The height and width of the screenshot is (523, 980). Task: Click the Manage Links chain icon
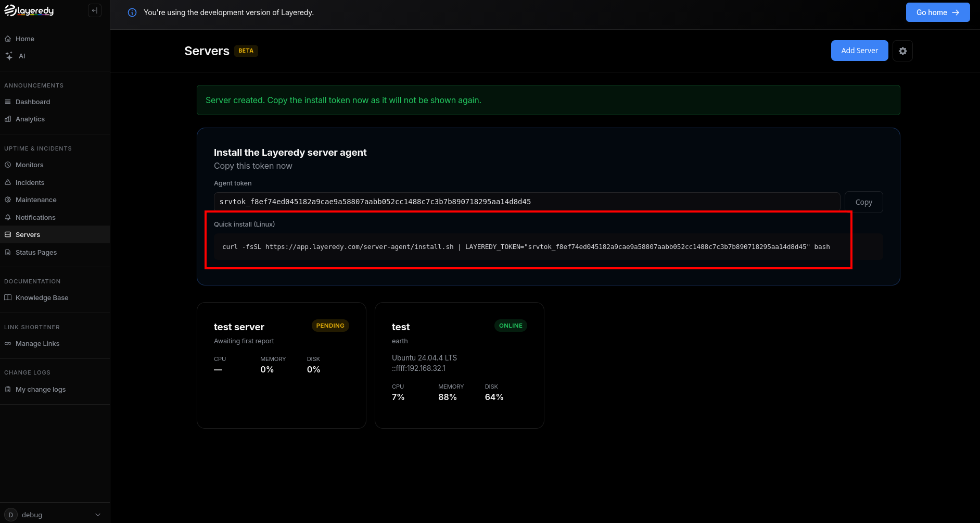8,343
